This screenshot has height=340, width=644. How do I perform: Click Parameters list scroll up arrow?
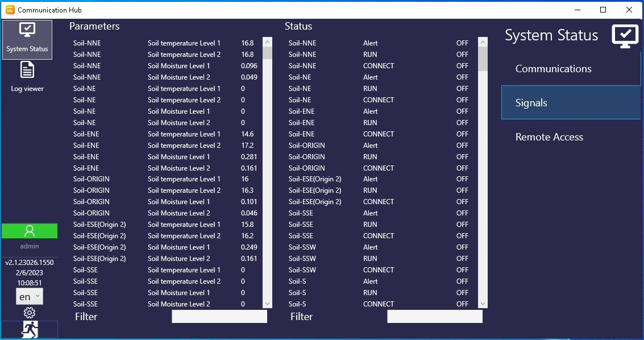267,42
